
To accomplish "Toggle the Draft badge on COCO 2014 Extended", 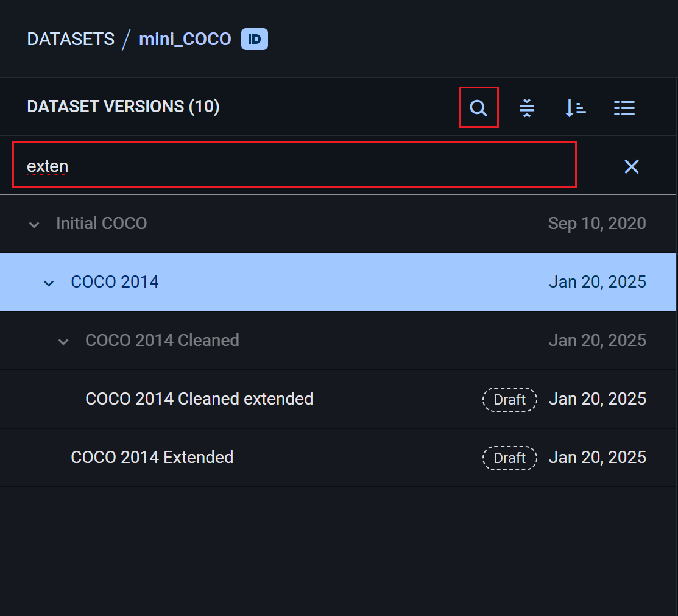I will tap(509, 458).
